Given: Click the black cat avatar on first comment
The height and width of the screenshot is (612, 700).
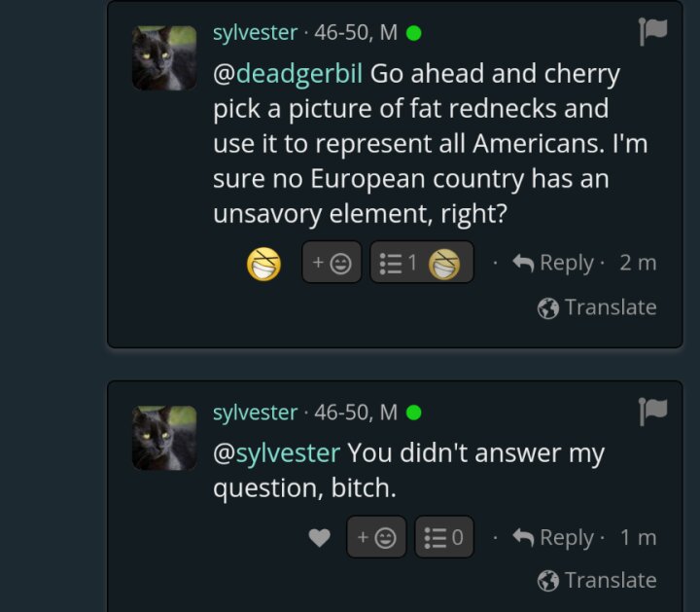Looking at the screenshot, I should click(x=164, y=58).
